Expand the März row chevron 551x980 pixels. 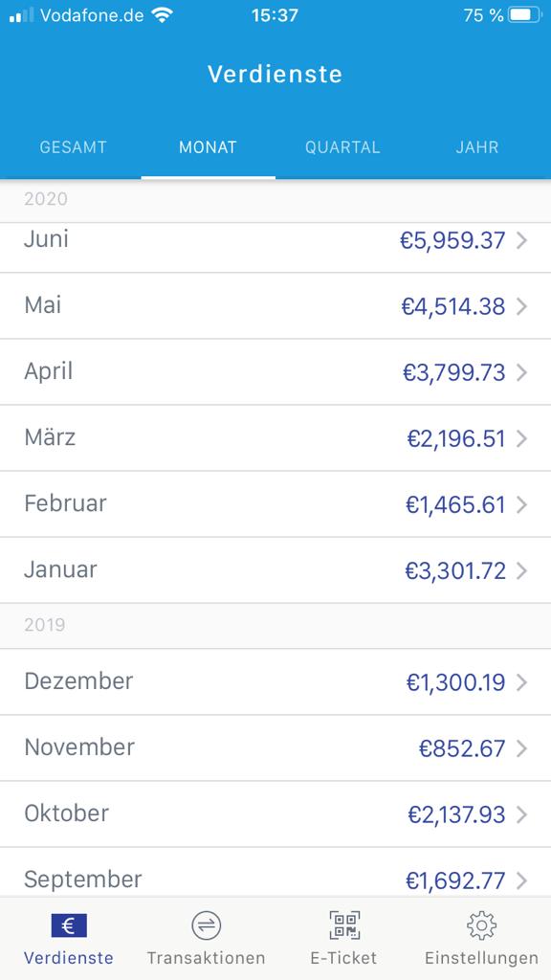[522, 438]
